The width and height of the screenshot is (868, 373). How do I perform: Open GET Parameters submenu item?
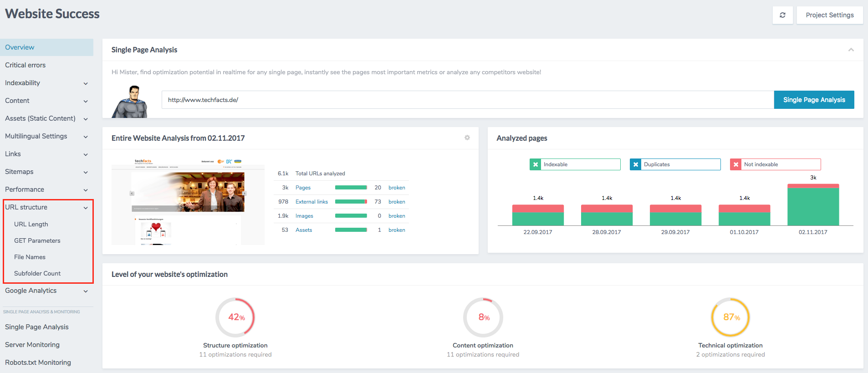tap(37, 240)
